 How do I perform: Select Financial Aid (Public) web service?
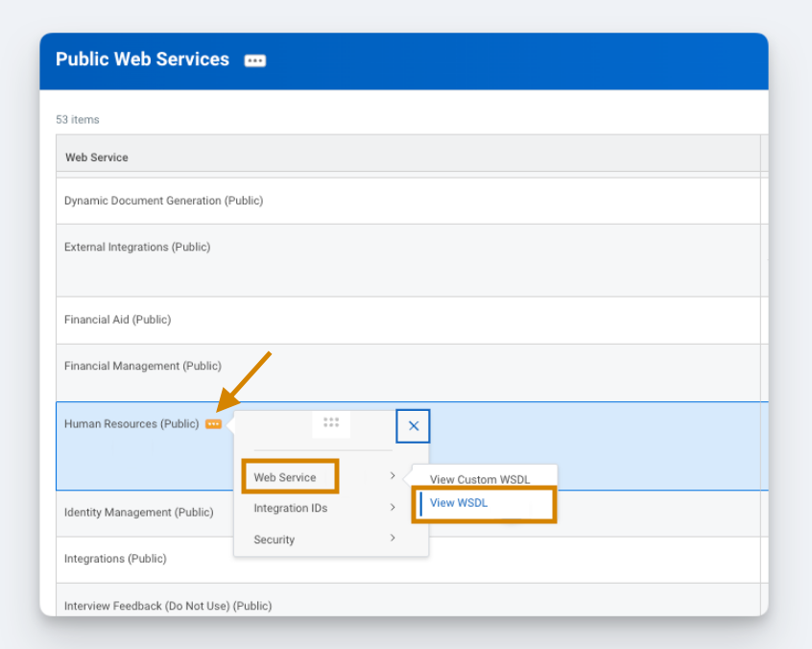(117, 320)
